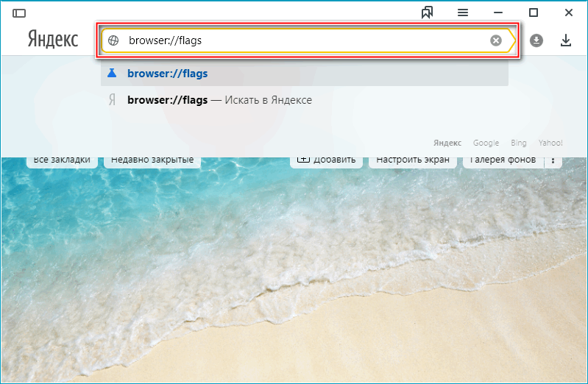Viewport: 588px width, 384px height.
Task: Open 'Все закладки' button
Action: [62, 160]
